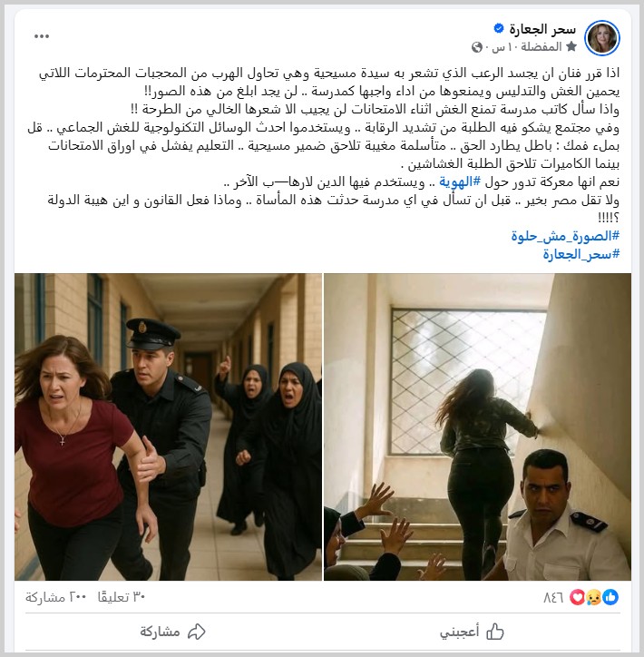Open the left corridor chase photo

coord(169,427)
